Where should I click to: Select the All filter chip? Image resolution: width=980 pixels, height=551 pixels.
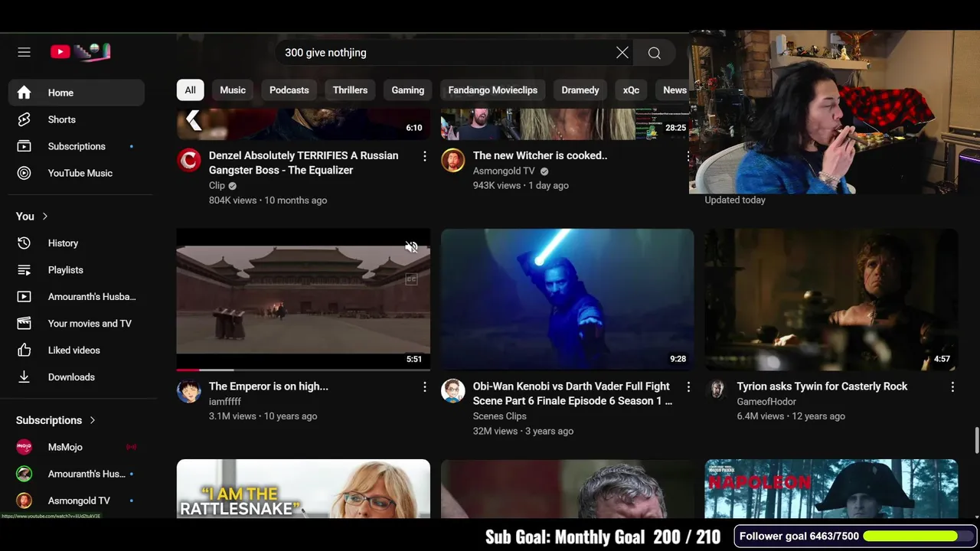[x=190, y=90]
